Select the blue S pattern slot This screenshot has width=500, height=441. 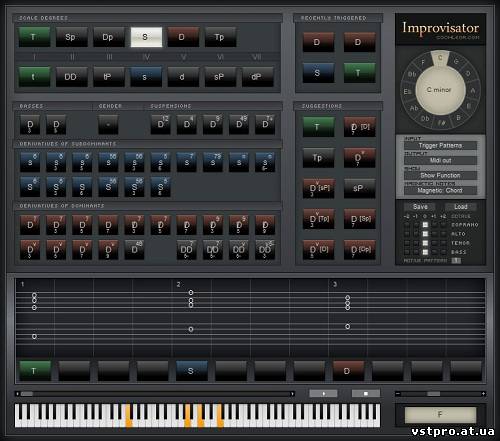tap(191, 371)
